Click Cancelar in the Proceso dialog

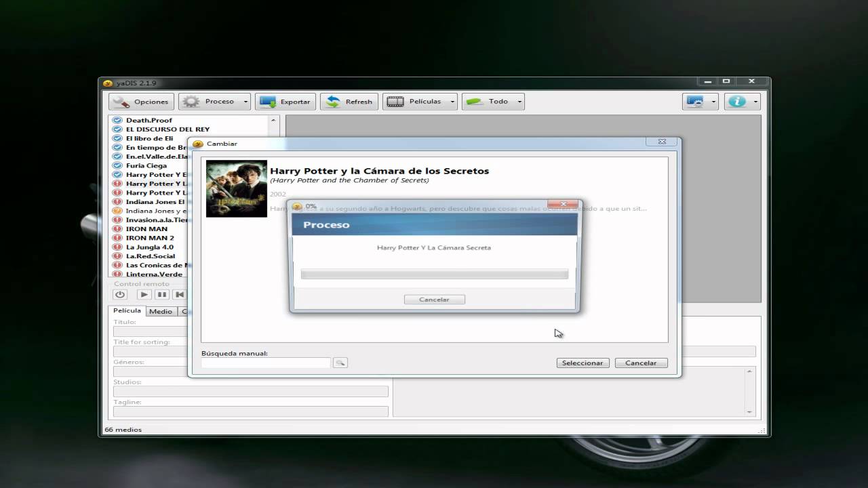pos(434,300)
